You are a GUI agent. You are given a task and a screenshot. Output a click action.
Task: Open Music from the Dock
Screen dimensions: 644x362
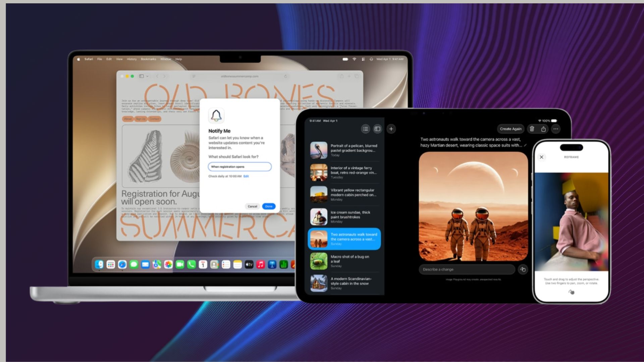click(x=261, y=264)
